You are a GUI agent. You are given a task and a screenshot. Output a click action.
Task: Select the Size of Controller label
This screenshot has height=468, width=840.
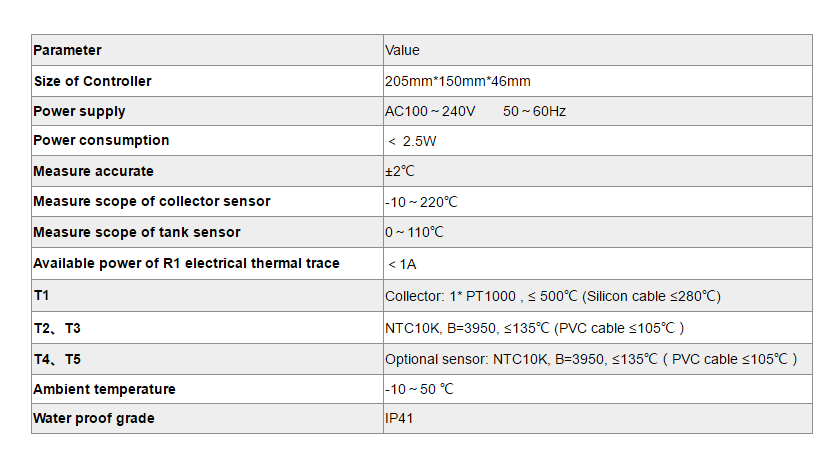pyautogui.click(x=93, y=81)
